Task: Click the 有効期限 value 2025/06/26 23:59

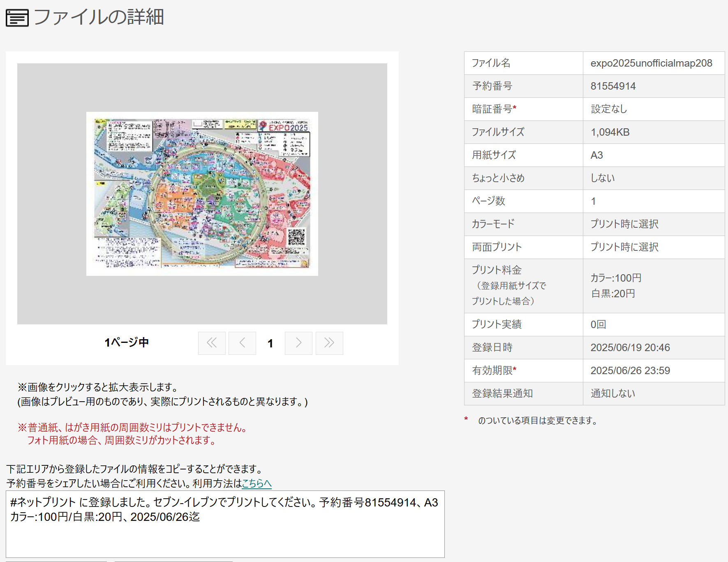Action: [630, 371]
